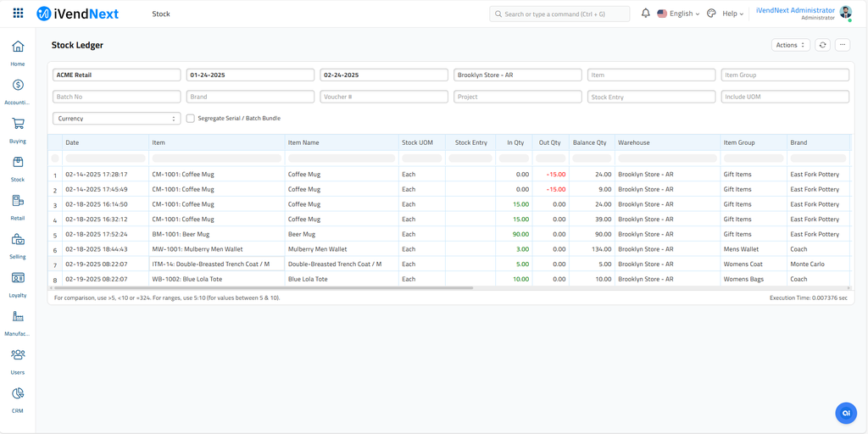Open the three-dots more options menu
This screenshot has width=868, height=434.
click(x=843, y=45)
